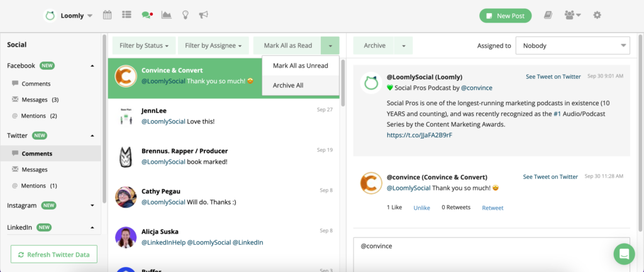Open the Archive options arrow
The height and width of the screenshot is (272, 644).
[403, 45]
